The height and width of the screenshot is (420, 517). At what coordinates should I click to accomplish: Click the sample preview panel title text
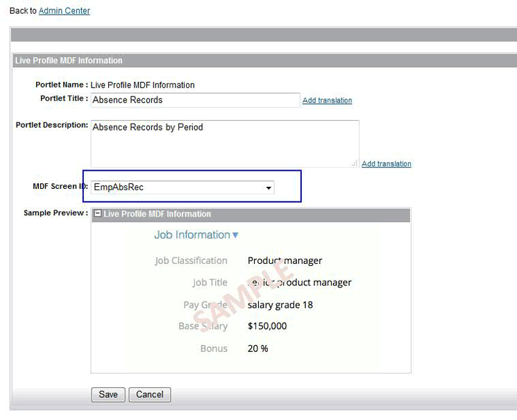157,214
